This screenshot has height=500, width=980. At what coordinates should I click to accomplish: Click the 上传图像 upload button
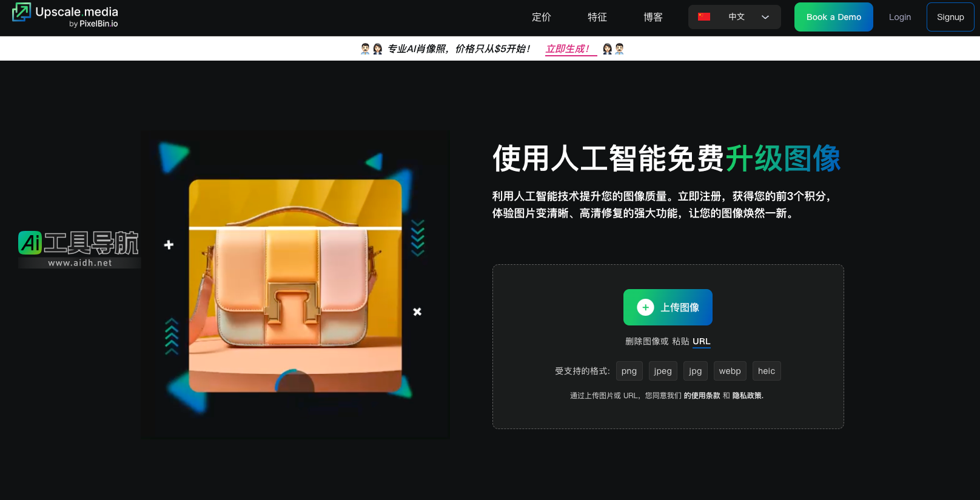668,307
